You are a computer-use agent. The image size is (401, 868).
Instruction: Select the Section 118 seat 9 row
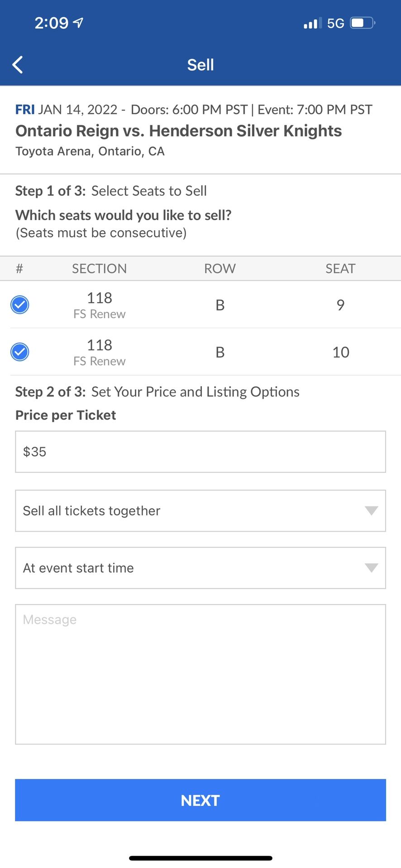pyautogui.click(x=220, y=305)
